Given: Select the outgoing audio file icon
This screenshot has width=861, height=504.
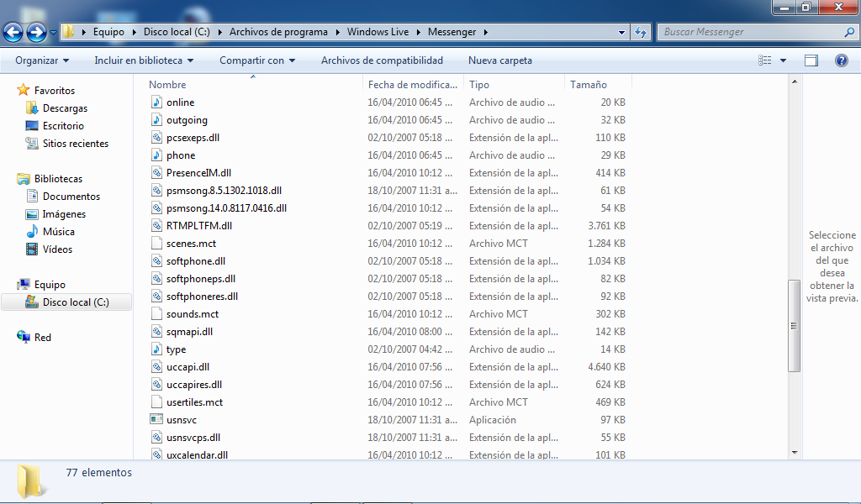Looking at the screenshot, I should [156, 119].
